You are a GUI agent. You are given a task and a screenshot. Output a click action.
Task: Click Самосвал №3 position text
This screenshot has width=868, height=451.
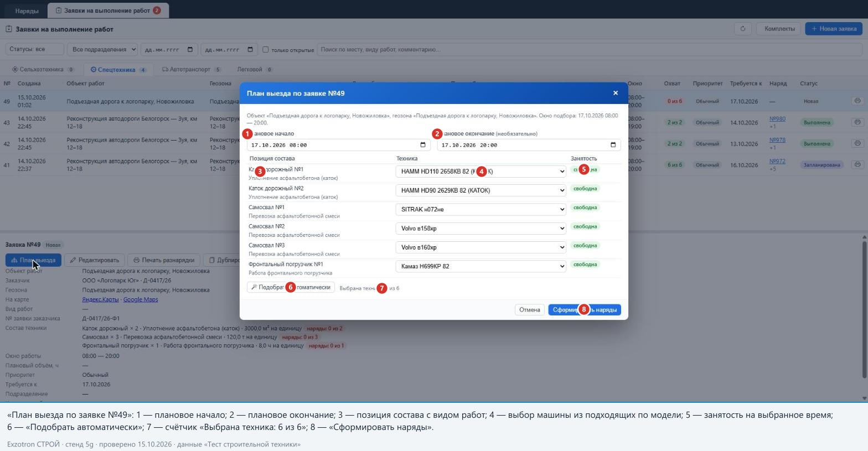click(267, 245)
